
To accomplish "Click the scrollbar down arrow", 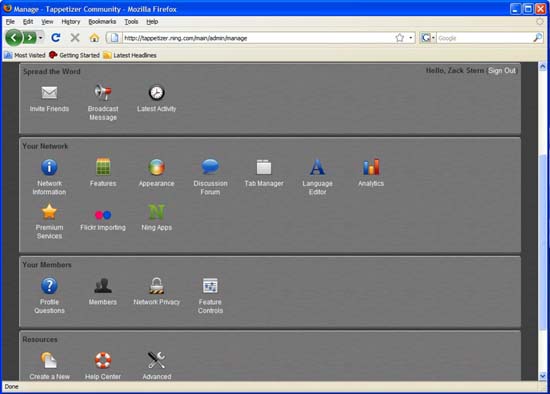I will [542, 376].
